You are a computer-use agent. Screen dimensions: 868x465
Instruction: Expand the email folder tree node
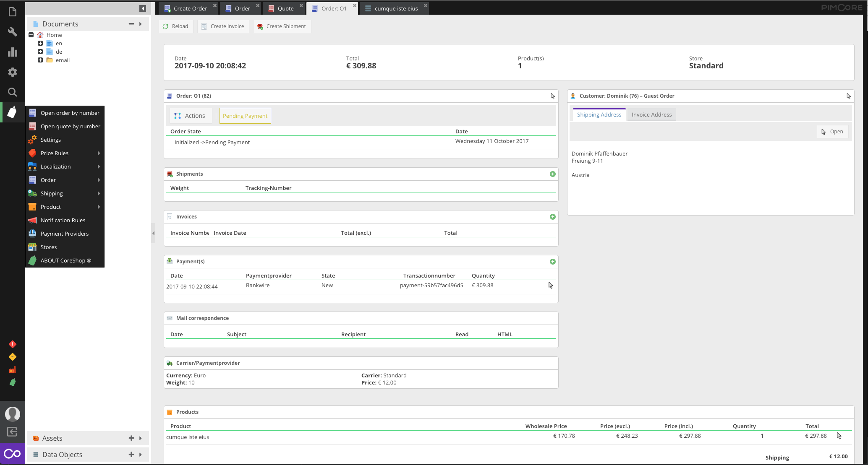(40, 60)
